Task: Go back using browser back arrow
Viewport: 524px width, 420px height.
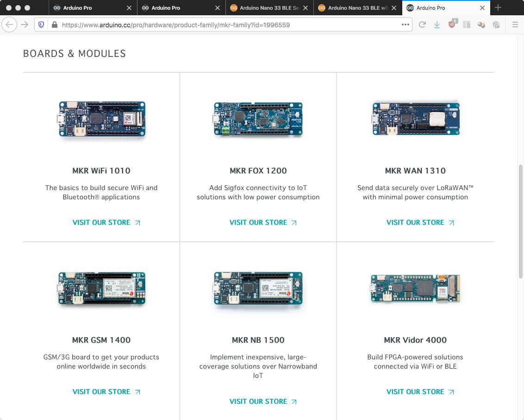Action: [x=9, y=25]
